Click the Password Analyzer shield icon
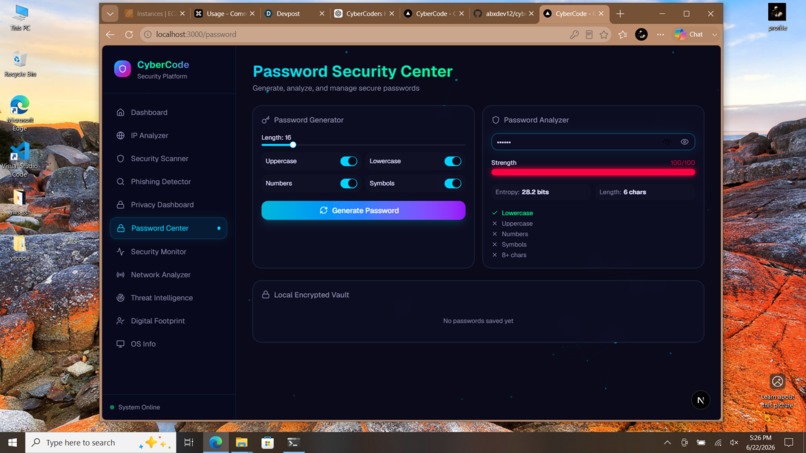The width and height of the screenshot is (806, 453). click(x=496, y=120)
